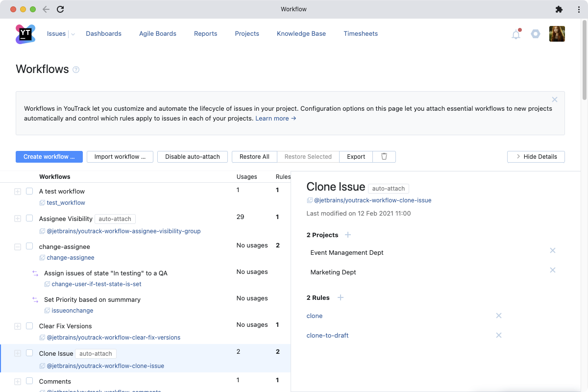Navigate to Projects
This screenshot has height=392, width=588.
click(x=247, y=34)
